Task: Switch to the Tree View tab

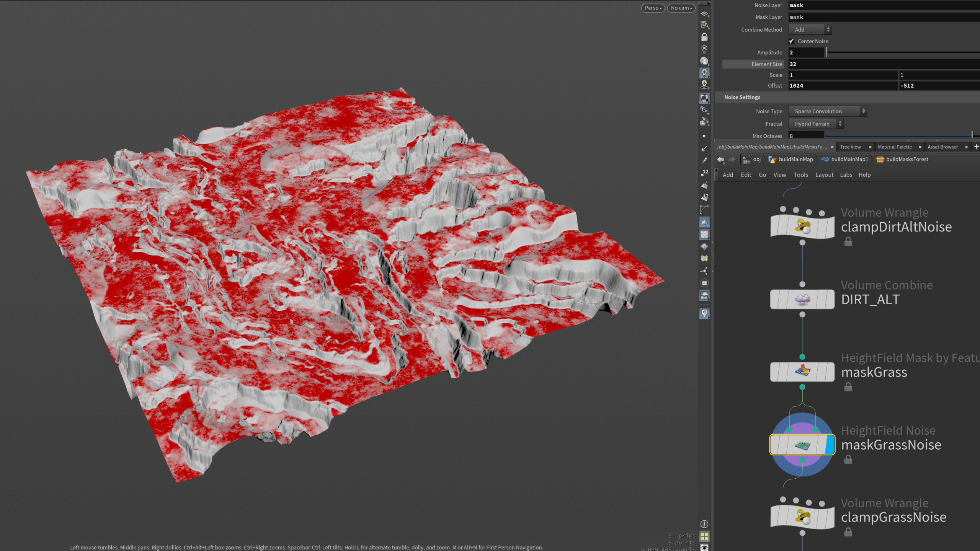Action: click(x=850, y=147)
